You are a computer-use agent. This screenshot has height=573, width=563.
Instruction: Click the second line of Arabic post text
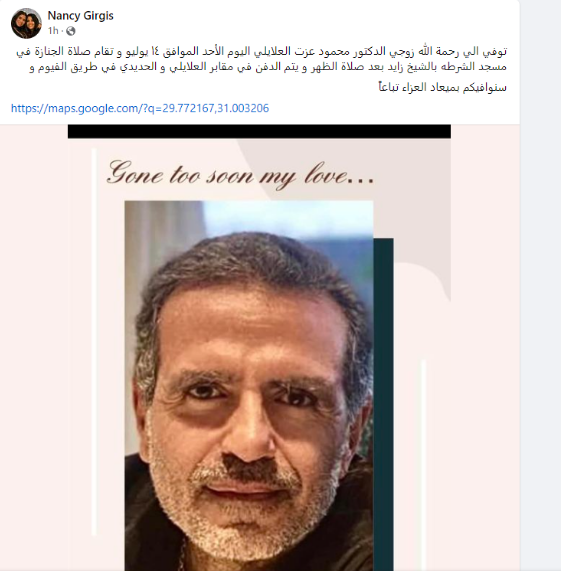[x=268, y=67]
